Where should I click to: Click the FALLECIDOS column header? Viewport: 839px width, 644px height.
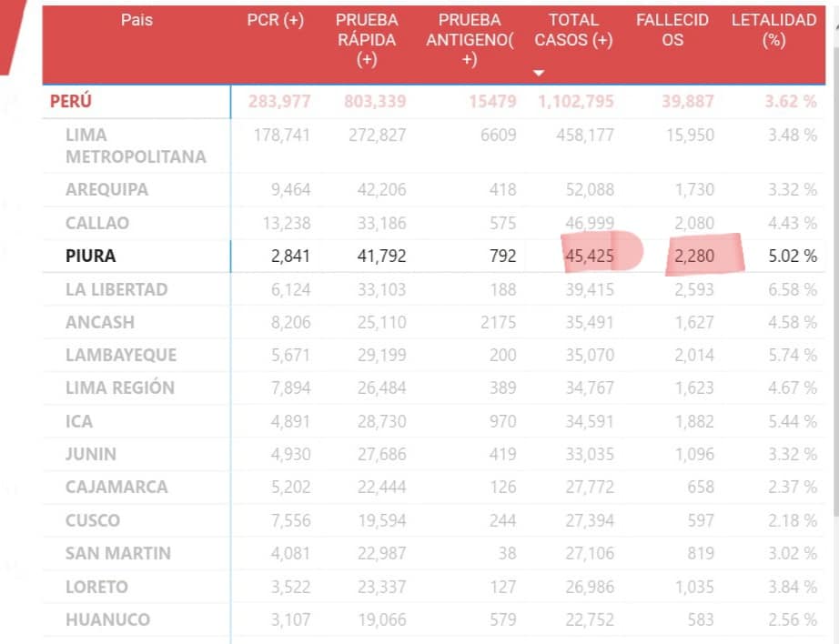point(672,30)
